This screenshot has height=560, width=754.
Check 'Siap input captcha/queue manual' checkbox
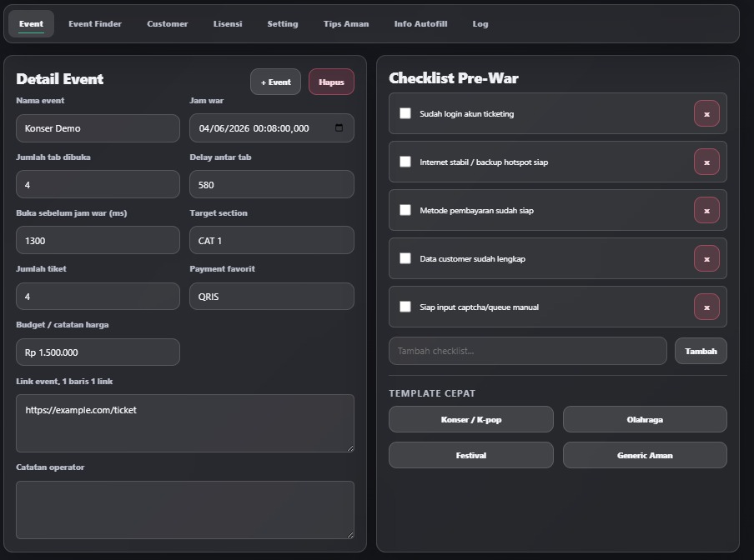pyautogui.click(x=405, y=307)
